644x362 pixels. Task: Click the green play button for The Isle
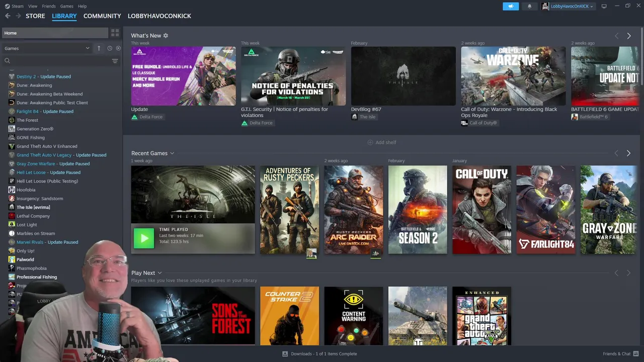(144, 238)
